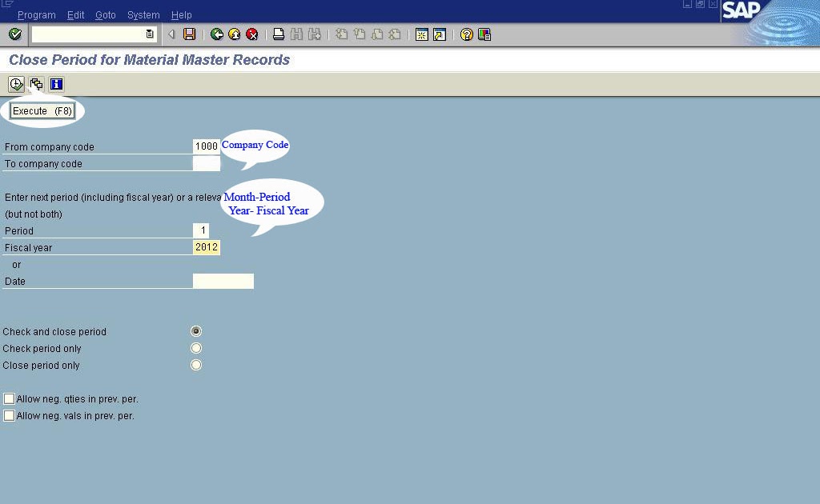Image resolution: width=820 pixels, height=504 pixels.
Task: Click the yellow Exit up-arrow icon
Action: tap(235, 34)
